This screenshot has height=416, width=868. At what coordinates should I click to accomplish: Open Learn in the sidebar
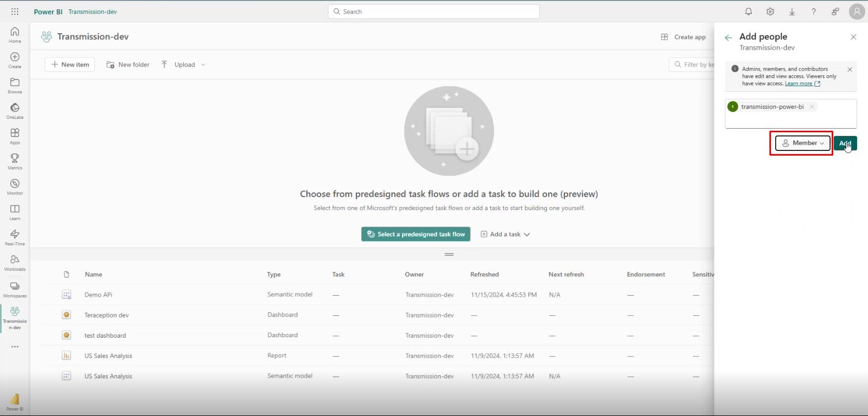coord(15,212)
